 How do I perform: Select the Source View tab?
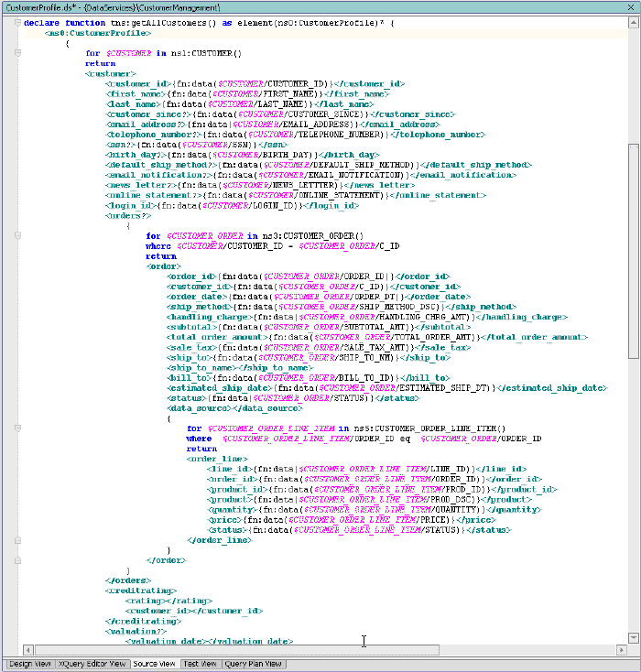point(154,664)
